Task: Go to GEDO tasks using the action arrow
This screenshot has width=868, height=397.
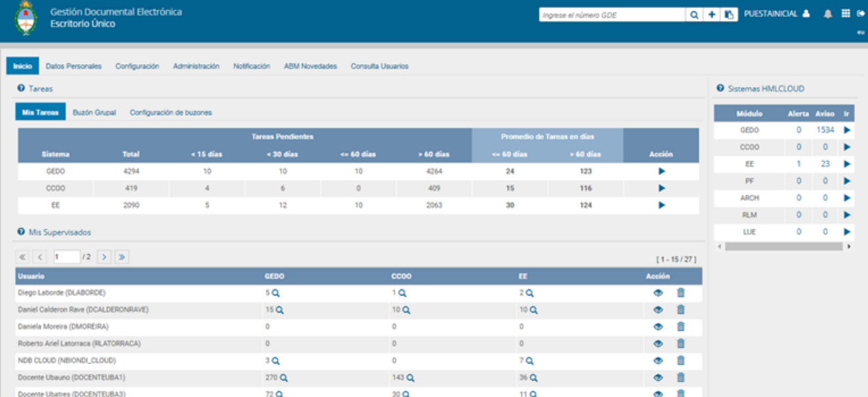Action: [x=661, y=171]
